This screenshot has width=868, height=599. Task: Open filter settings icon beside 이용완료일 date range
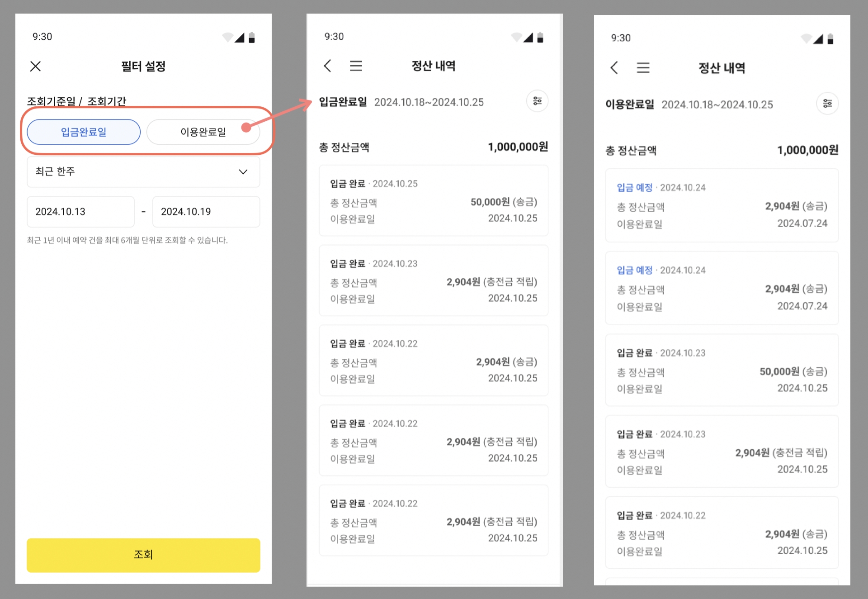827,104
